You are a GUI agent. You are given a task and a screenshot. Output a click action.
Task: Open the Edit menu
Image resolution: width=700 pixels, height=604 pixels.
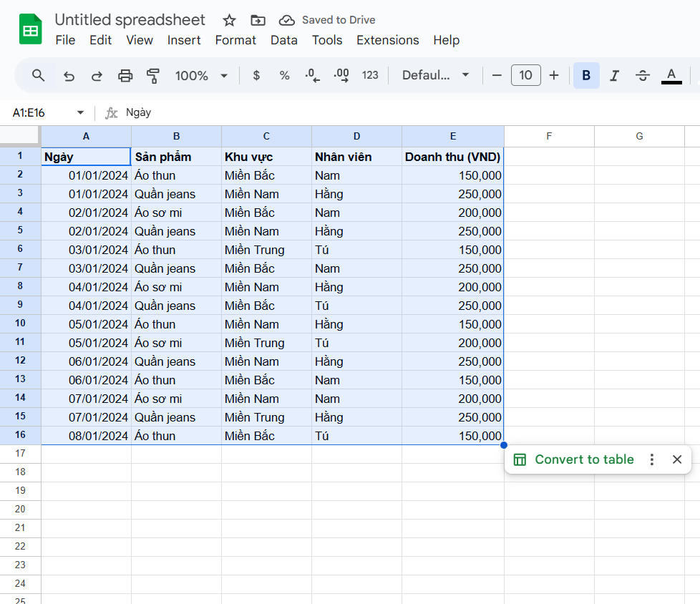[x=100, y=40]
